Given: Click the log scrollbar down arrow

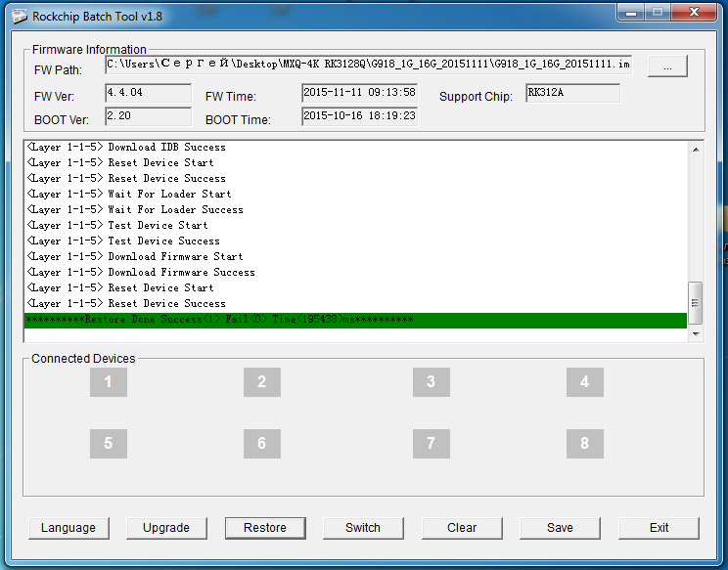Looking at the screenshot, I should [x=696, y=334].
